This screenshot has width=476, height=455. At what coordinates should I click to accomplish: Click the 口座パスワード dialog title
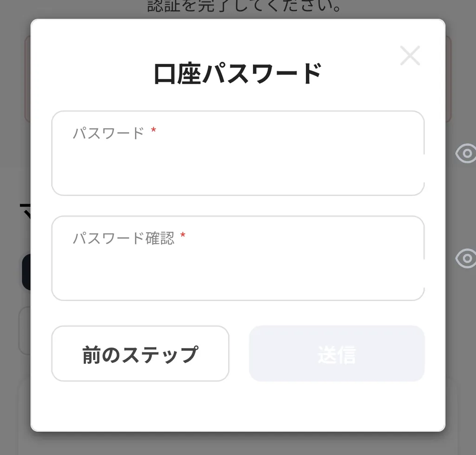click(x=238, y=74)
